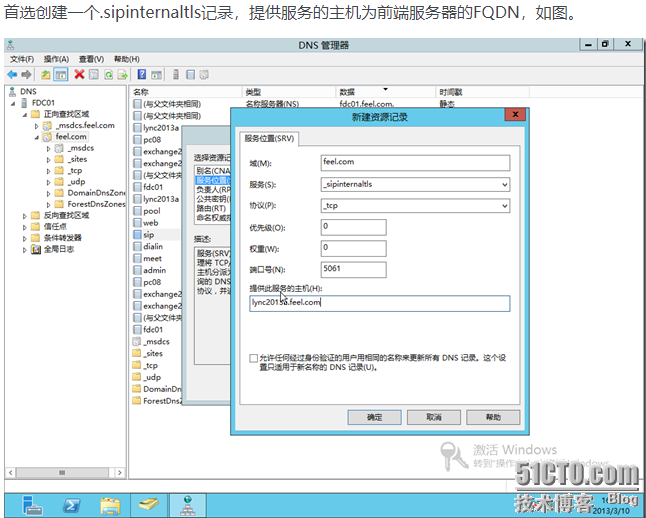Click the tree pane scroll-right arrow
Viewport: 646px width, 518px height.
tap(119, 472)
